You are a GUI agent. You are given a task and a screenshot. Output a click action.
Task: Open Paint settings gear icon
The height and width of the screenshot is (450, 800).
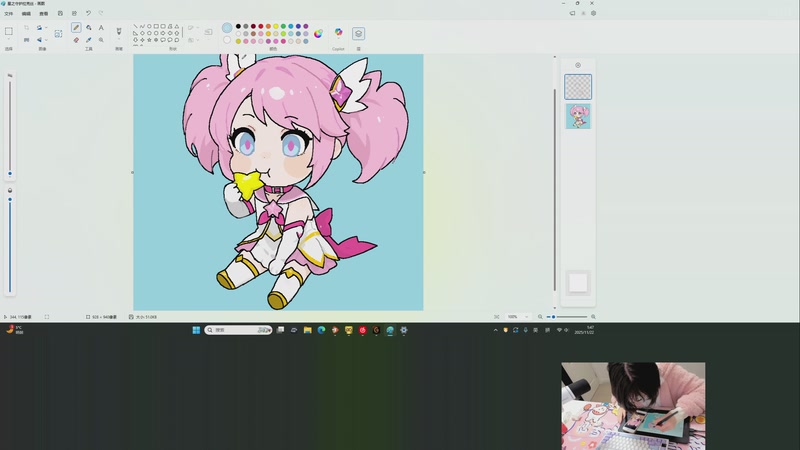(x=593, y=13)
